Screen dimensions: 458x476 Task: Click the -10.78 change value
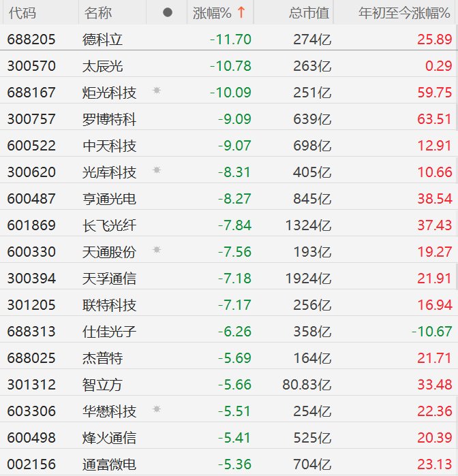pos(230,66)
